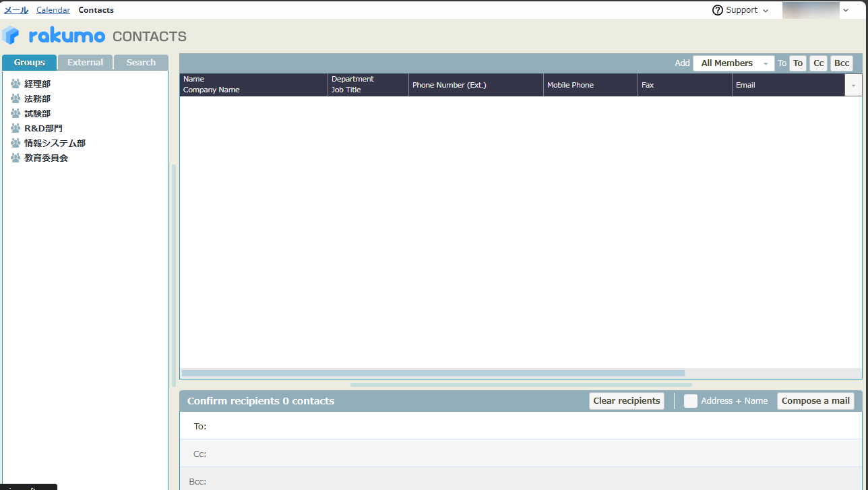This screenshot has width=868, height=490.
Task: Open the column options dropdown in table header
Action: click(853, 86)
